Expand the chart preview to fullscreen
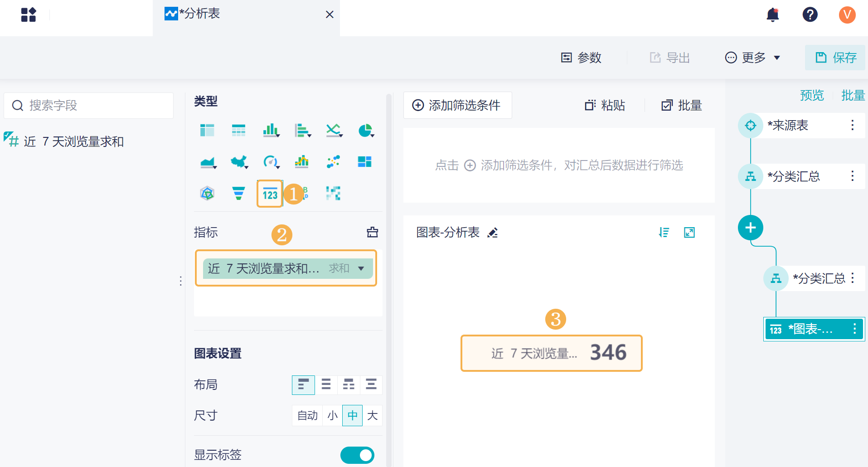The height and width of the screenshot is (467, 868). tap(689, 233)
